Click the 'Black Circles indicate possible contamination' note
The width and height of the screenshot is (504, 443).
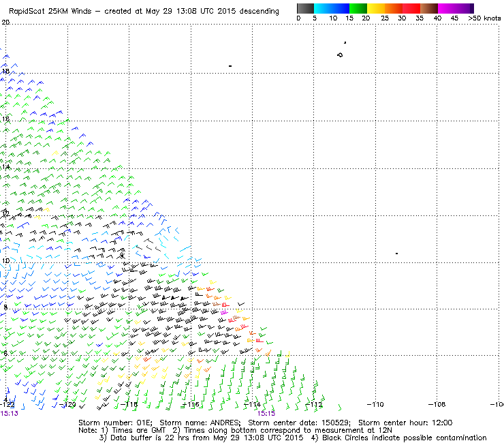(x=405, y=438)
